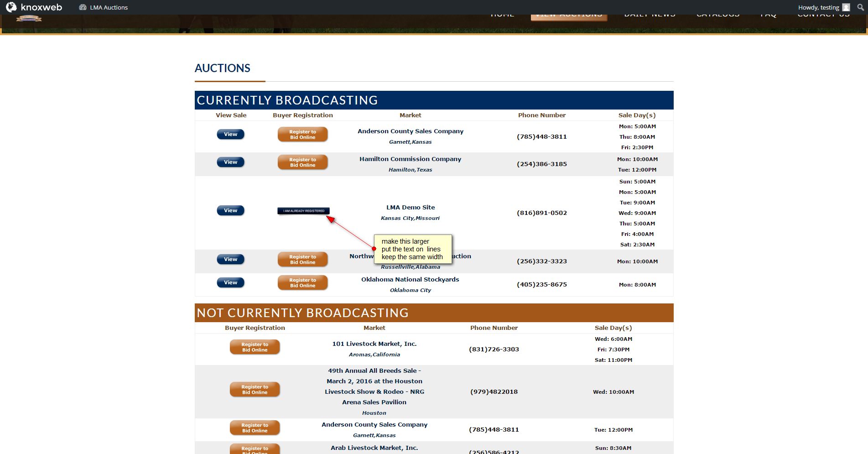Click the knoxweb site logo icon
Image resolution: width=868 pixels, height=454 pixels.
11,7
